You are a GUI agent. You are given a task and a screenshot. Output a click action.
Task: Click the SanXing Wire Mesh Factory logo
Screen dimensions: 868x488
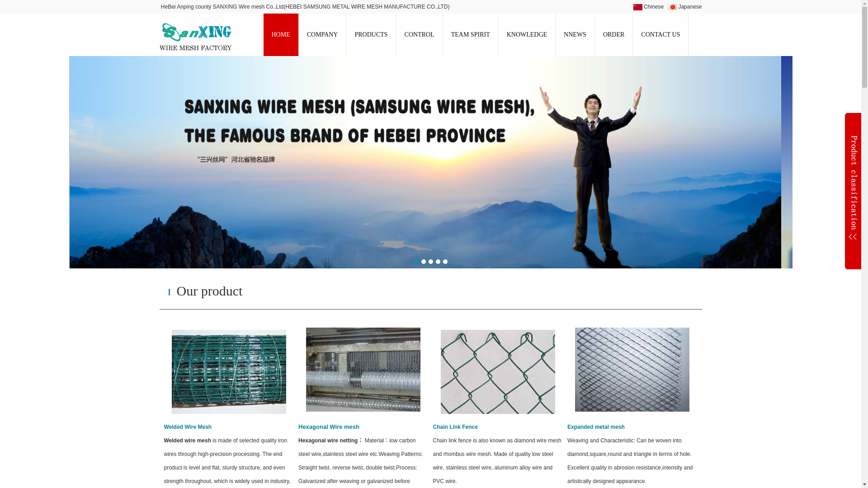[x=195, y=36]
